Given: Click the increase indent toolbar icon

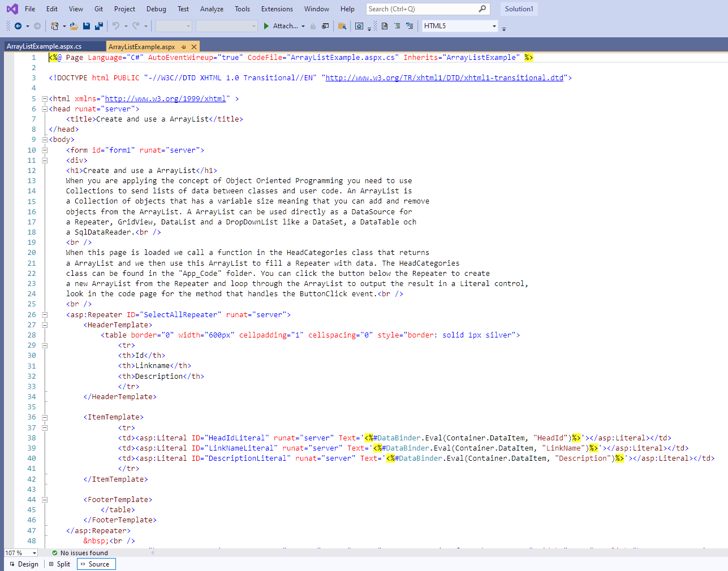Looking at the screenshot, I should (410, 26).
